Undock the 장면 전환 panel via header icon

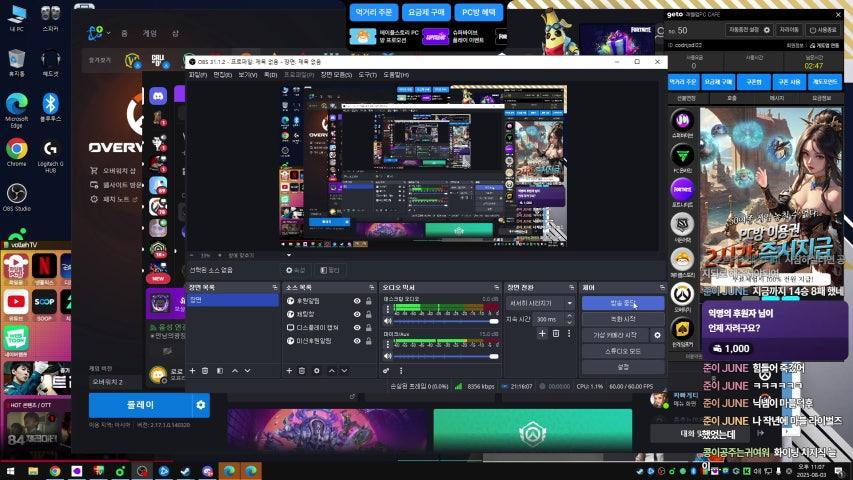tap(572, 287)
